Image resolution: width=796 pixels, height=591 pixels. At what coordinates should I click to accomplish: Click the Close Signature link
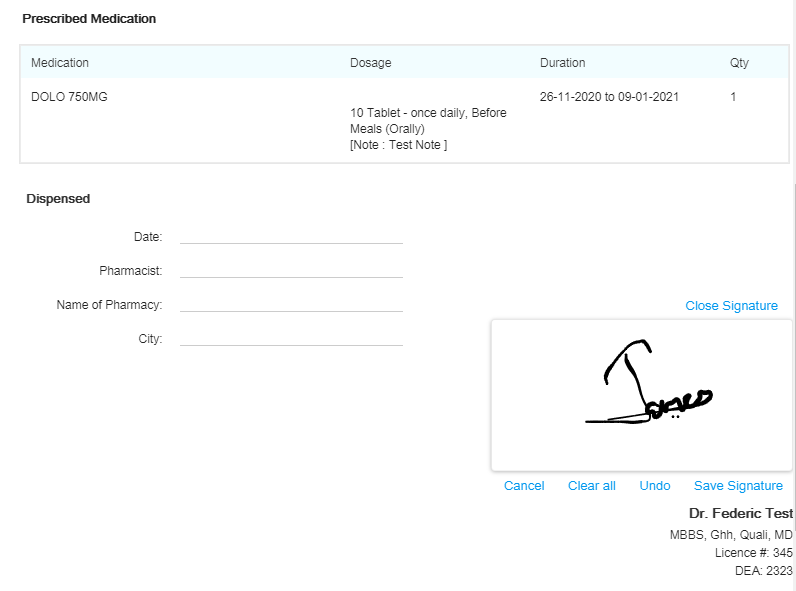point(731,306)
